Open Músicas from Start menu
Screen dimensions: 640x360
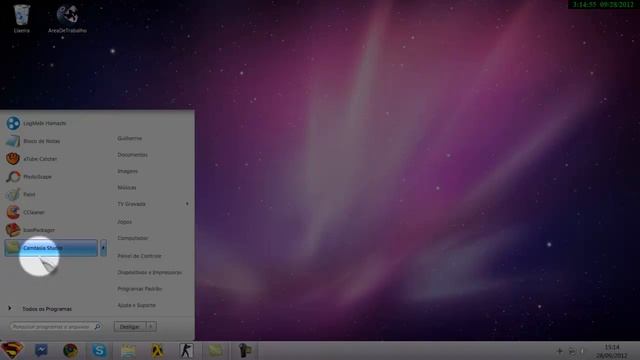(x=127, y=187)
